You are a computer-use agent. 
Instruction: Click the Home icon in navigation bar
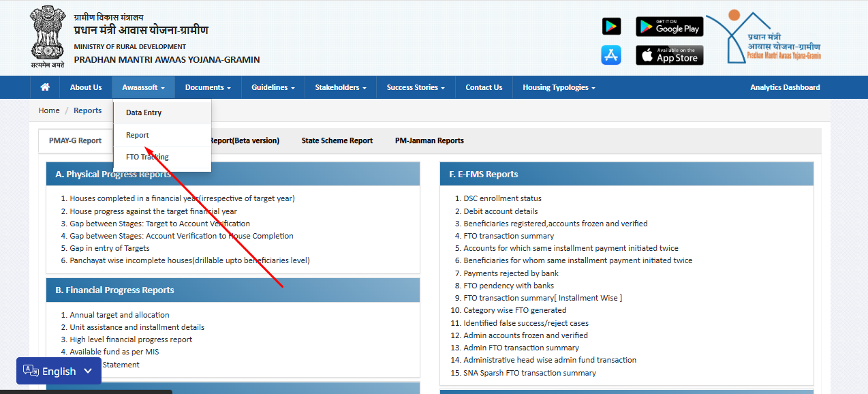coord(45,87)
